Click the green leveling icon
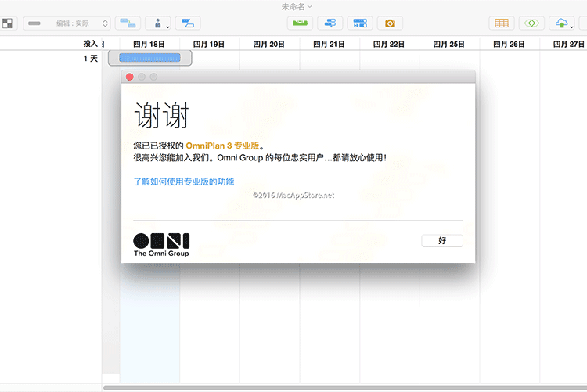The height and width of the screenshot is (392, 587). pos(301,23)
